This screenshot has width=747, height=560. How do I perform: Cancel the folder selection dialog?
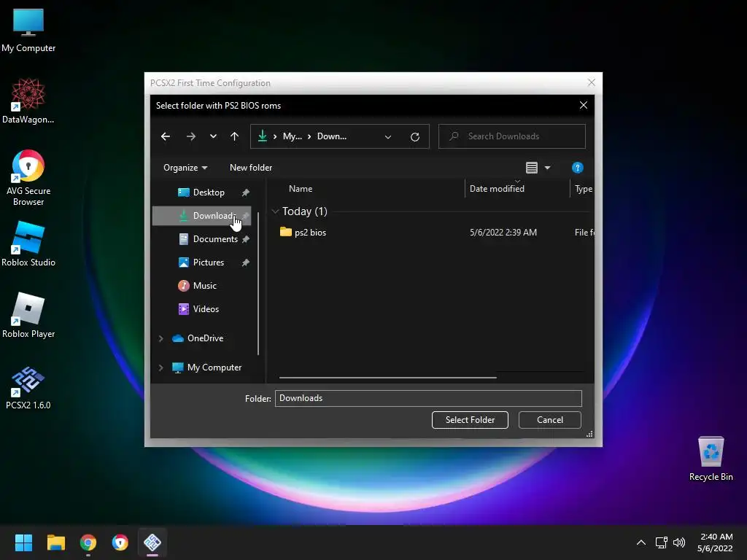pos(550,420)
